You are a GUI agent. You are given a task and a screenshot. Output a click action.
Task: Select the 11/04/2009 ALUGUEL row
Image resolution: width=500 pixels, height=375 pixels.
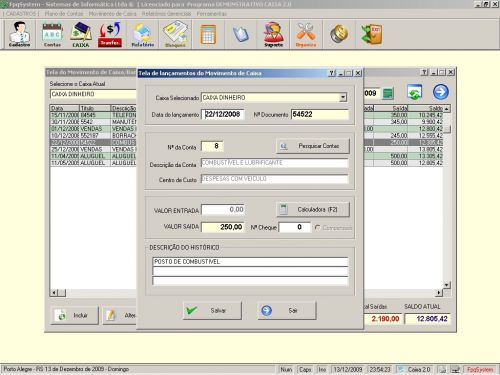click(93, 156)
